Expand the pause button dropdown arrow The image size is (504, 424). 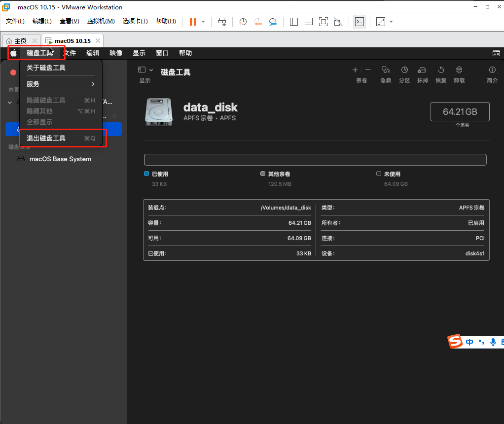click(203, 22)
